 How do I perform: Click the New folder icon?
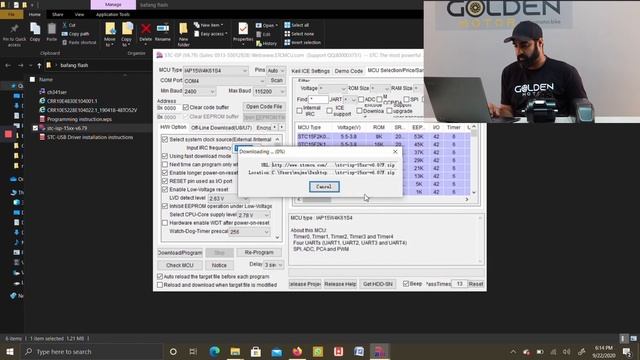[x=183, y=29]
